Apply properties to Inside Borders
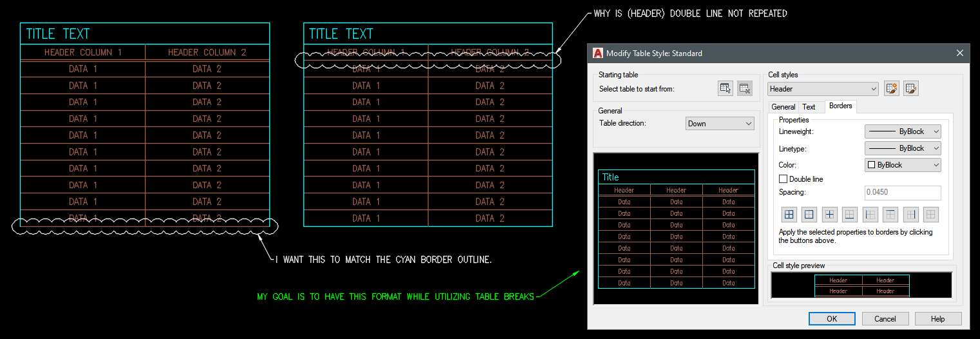The image size is (980, 339). coord(830,215)
